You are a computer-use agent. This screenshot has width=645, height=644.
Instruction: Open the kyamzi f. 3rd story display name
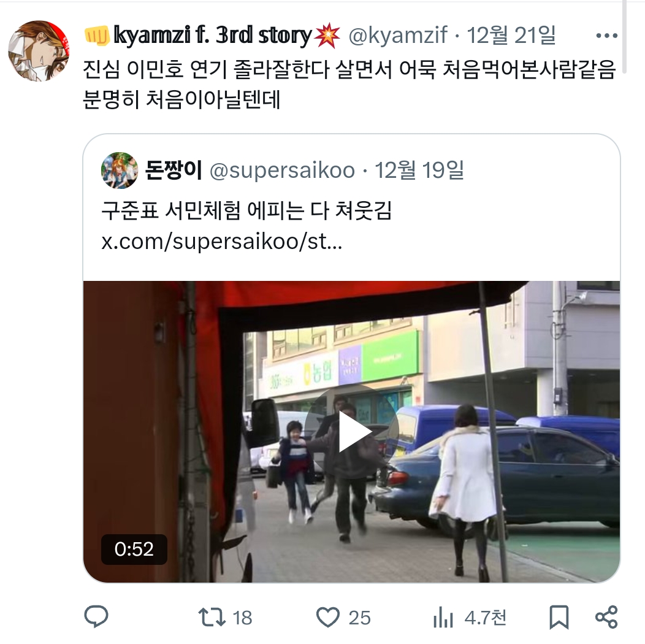tap(212, 36)
